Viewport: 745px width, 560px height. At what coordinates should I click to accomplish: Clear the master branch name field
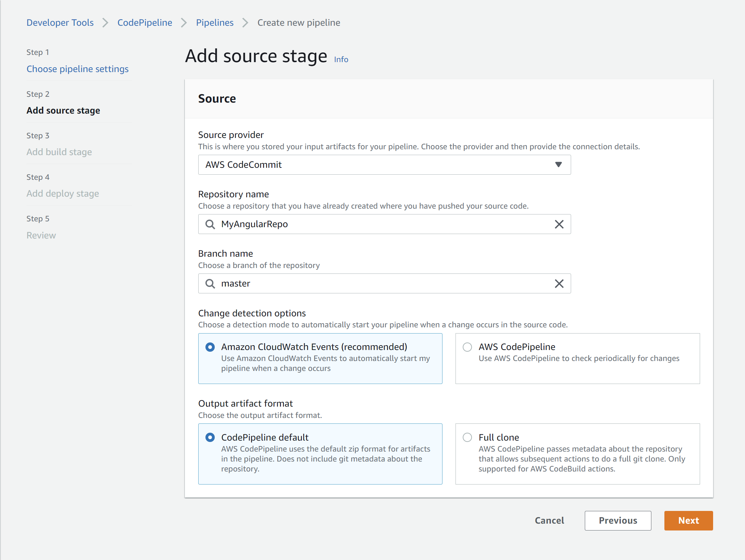(559, 283)
